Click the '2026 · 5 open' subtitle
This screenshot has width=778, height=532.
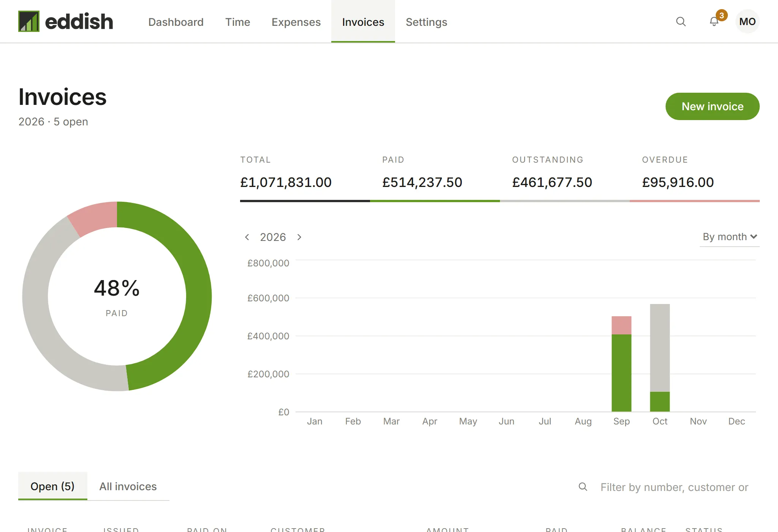click(53, 122)
